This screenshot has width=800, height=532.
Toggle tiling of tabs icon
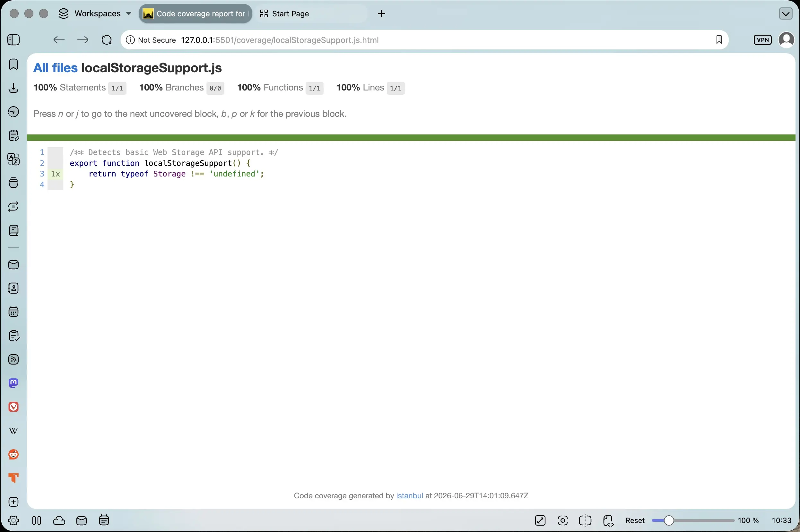585,520
